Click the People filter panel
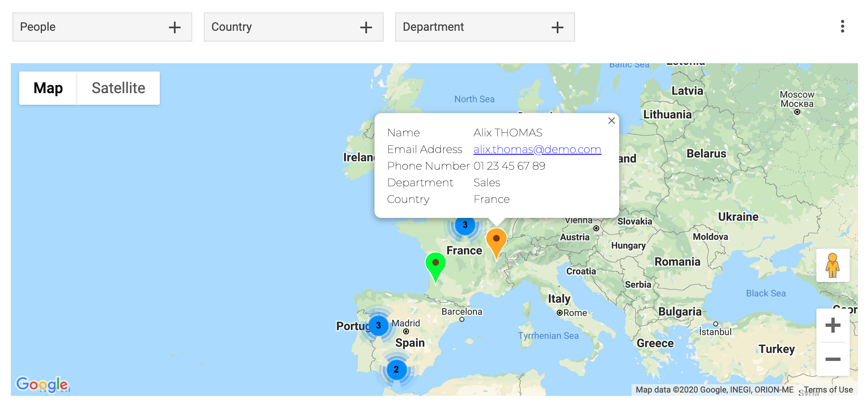 (x=83, y=27)
